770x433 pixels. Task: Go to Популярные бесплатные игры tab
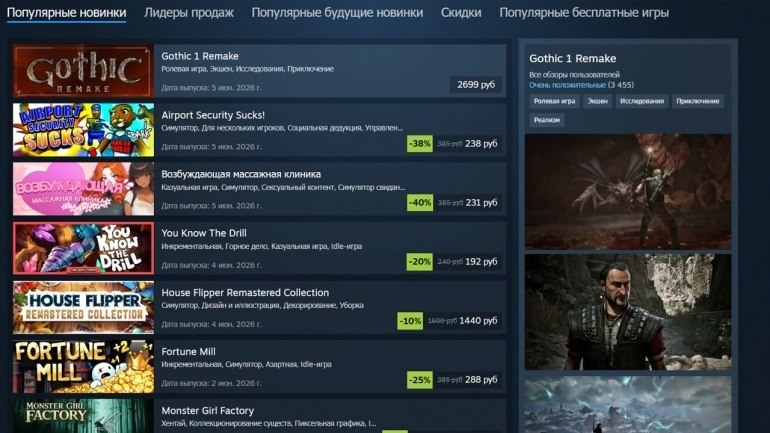(584, 13)
